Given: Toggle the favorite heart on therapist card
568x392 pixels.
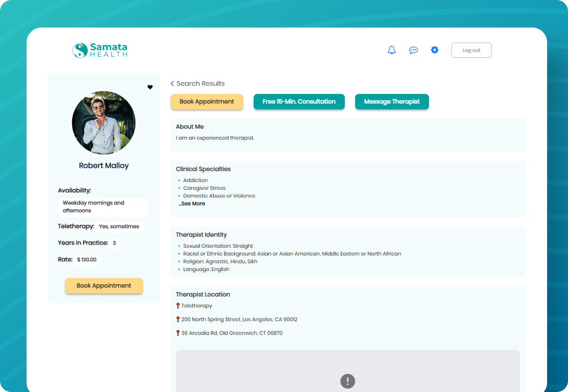Looking at the screenshot, I should click(150, 87).
